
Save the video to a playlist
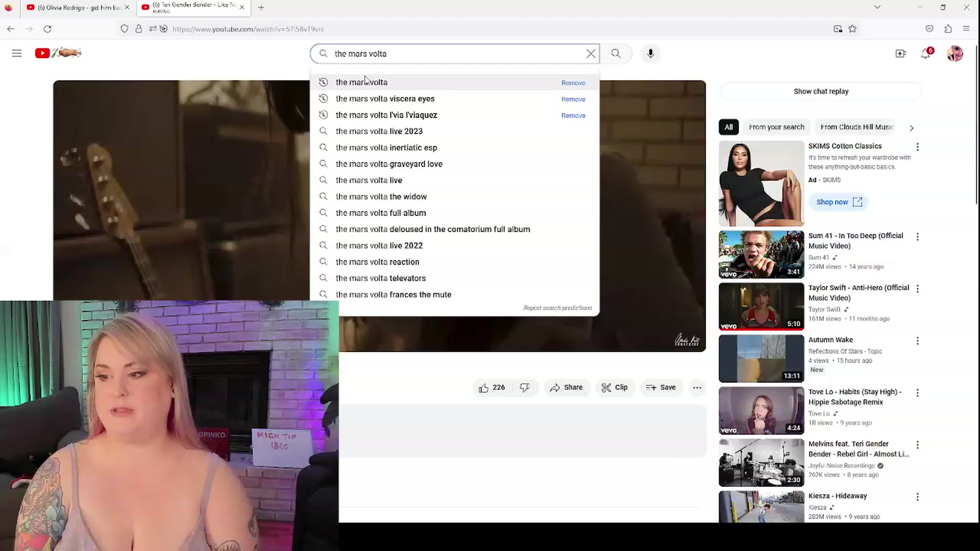tap(660, 387)
